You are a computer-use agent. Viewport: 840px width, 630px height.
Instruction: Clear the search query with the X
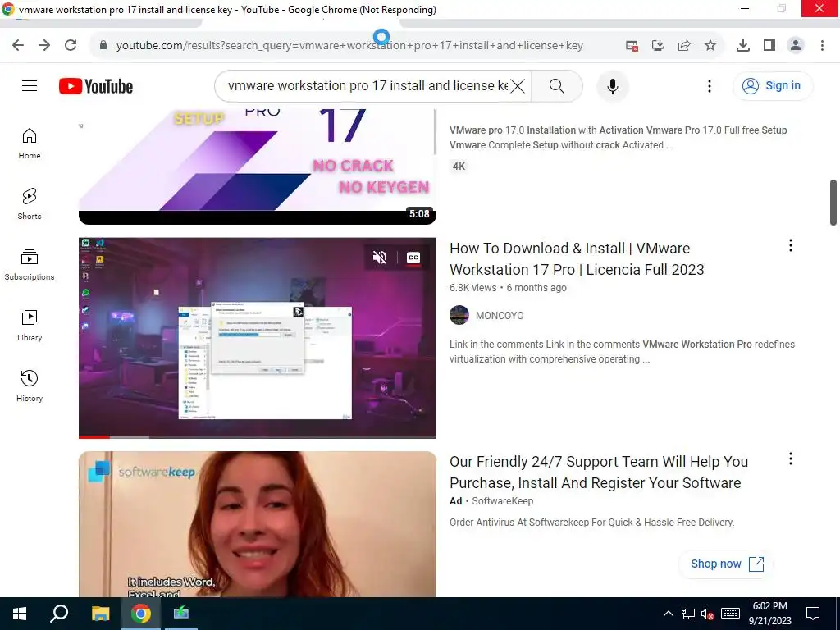click(x=518, y=85)
